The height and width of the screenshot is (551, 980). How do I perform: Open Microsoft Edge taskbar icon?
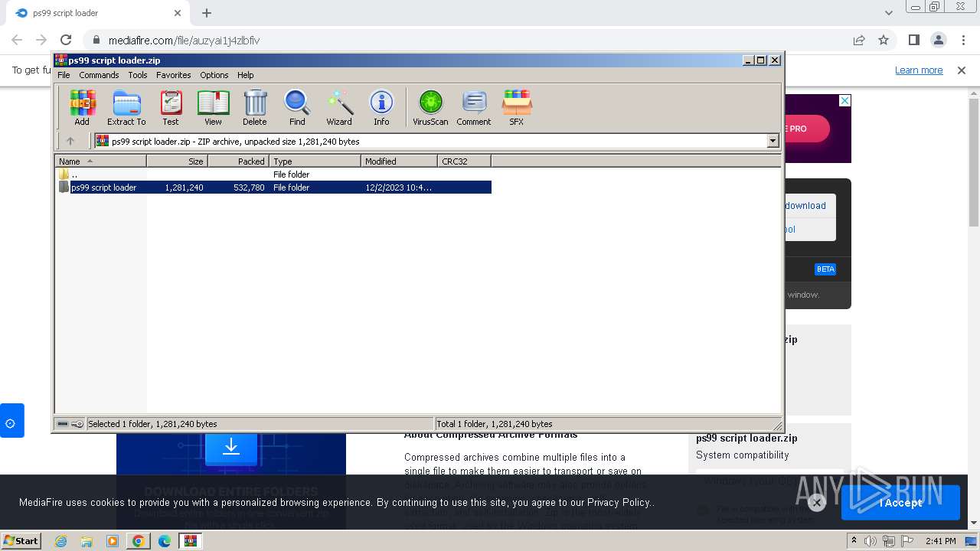coord(164,541)
